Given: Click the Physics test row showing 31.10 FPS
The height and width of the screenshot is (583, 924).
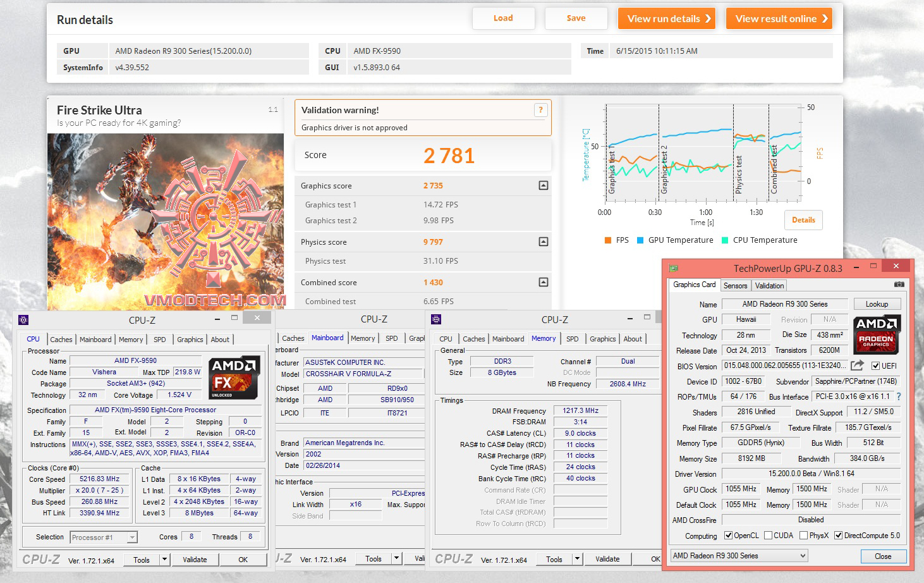Looking at the screenshot, I should coord(423,261).
